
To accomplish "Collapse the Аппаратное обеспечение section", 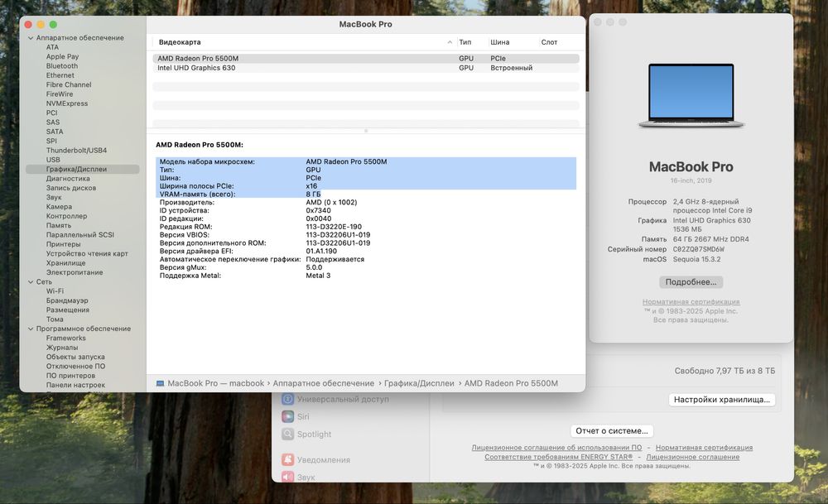I will pos(31,38).
